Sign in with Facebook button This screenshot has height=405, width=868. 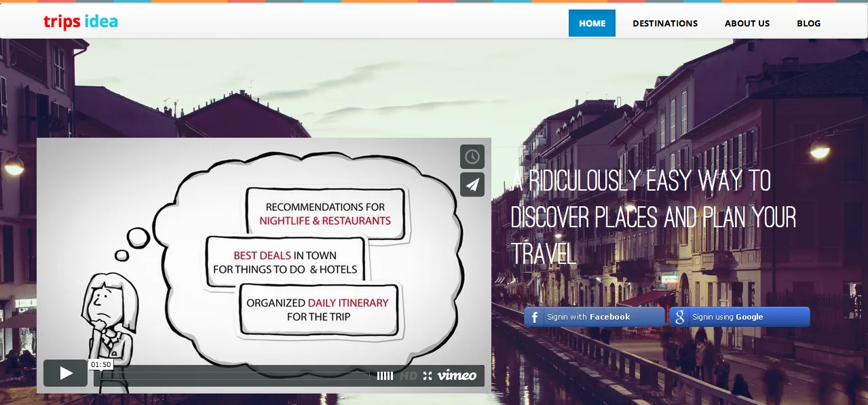coord(595,317)
